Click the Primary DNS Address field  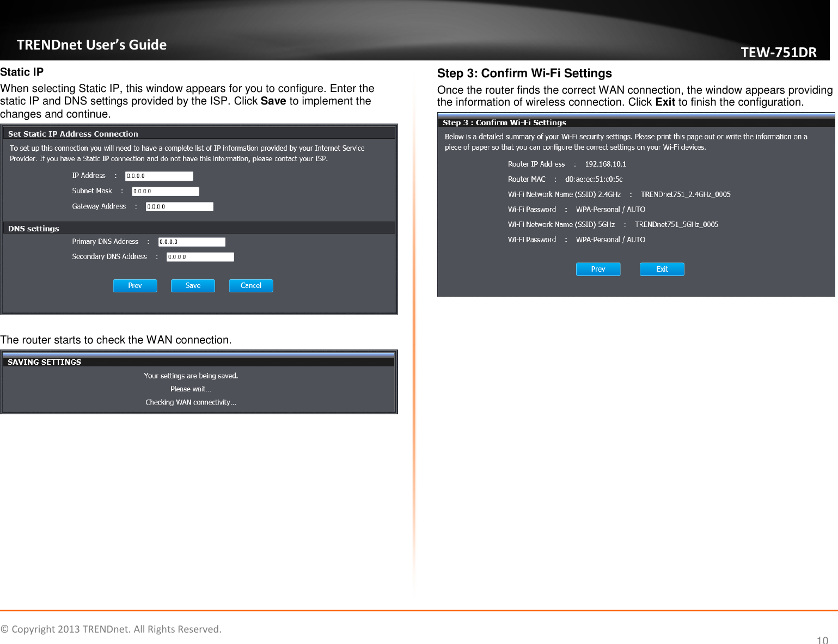tap(192, 242)
